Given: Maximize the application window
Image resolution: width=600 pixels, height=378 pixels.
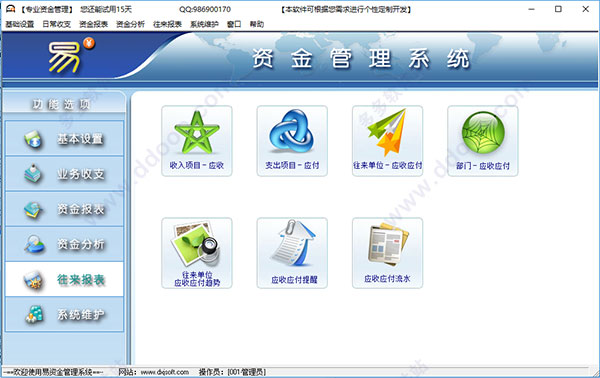Looking at the screenshot, I should (x=558, y=9).
